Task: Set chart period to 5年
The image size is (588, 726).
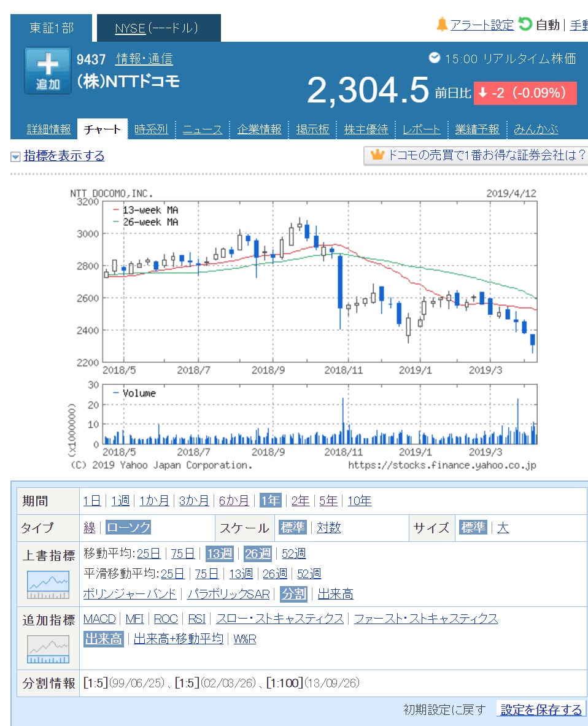Action: 328,501
